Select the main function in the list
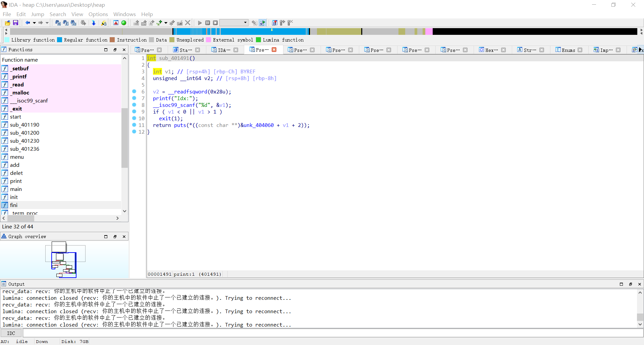 (61, 189)
